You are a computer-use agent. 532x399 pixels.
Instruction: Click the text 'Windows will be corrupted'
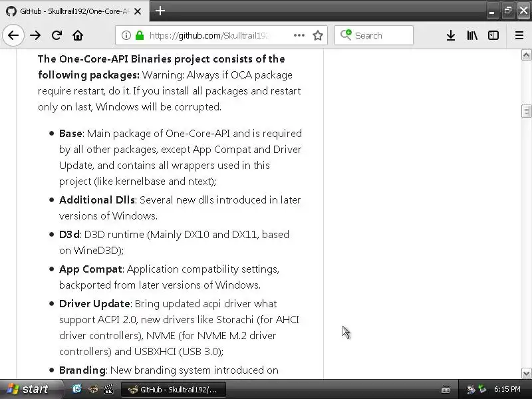(x=158, y=107)
